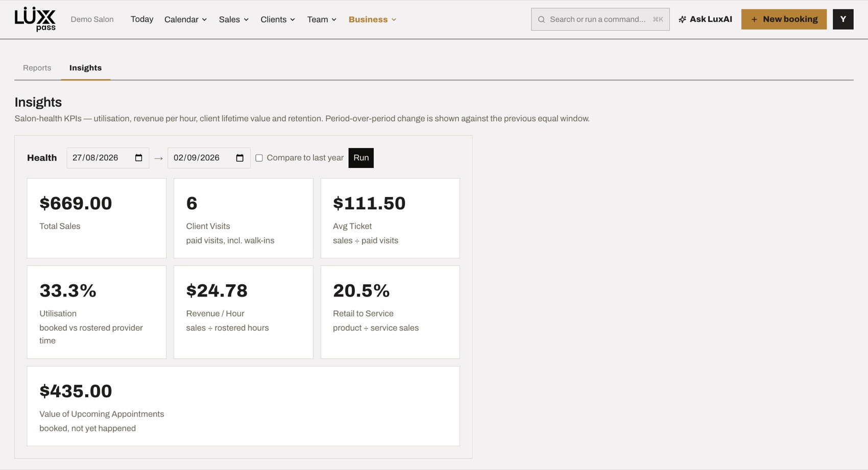Click the LuxPass logo

tap(35, 19)
